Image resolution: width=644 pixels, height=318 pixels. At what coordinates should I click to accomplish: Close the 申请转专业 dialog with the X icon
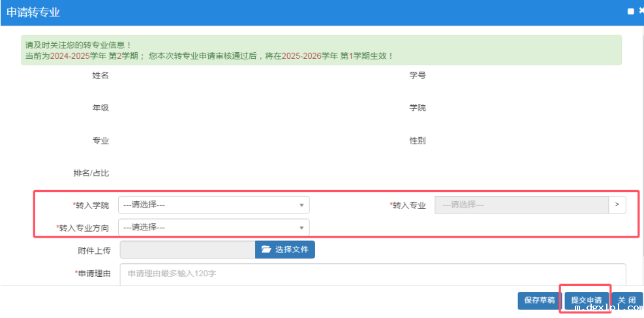point(641,12)
